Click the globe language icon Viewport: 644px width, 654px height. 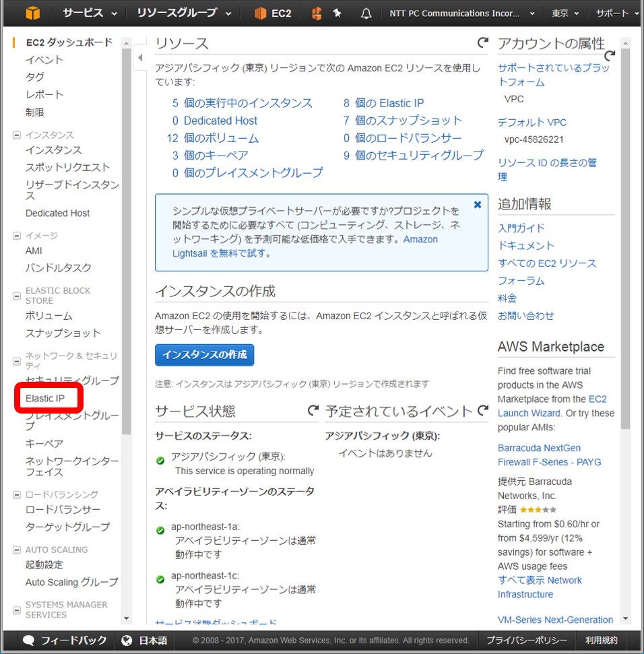pyautogui.click(x=127, y=641)
